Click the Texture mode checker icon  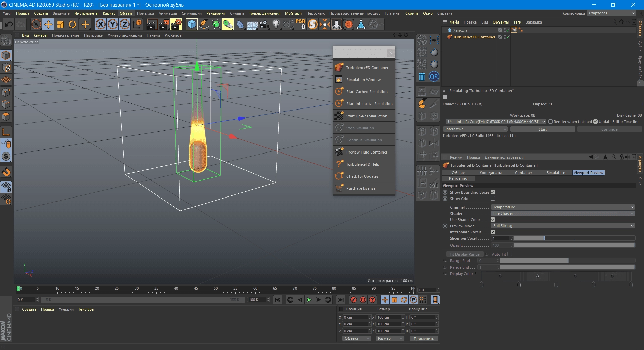(6, 68)
